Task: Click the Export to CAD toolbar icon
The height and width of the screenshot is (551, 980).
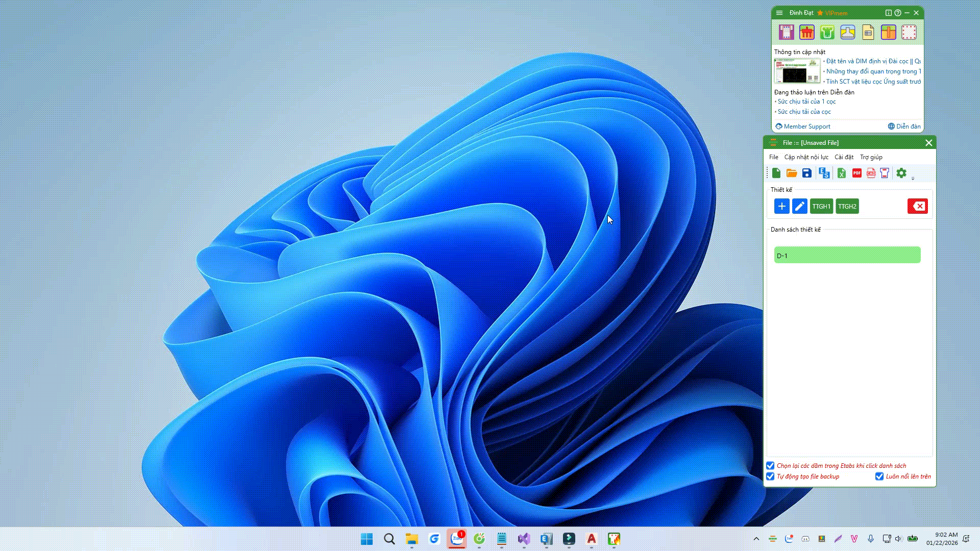Action: [871, 173]
